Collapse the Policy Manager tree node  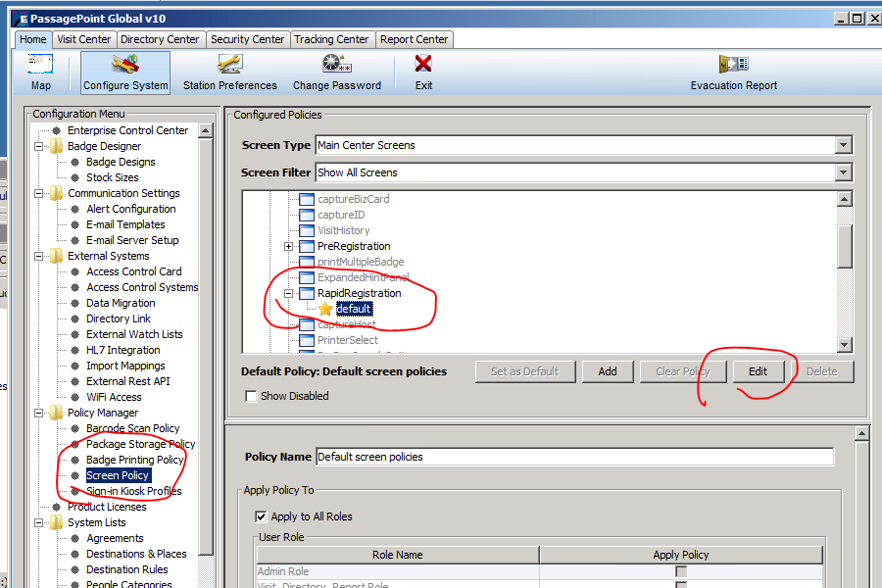[x=39, y=413]
